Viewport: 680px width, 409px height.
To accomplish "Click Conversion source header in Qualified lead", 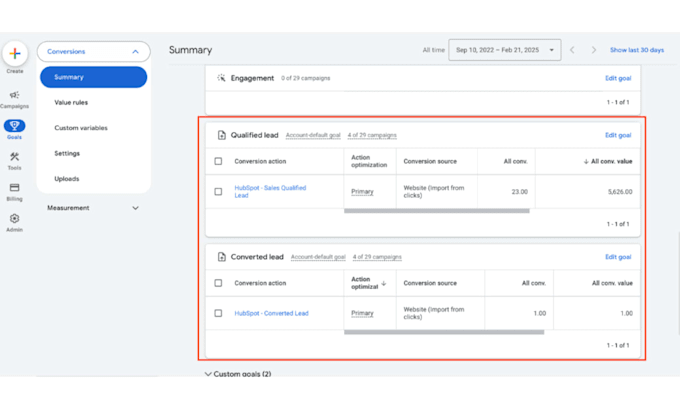I will click(x=430, y=161).
